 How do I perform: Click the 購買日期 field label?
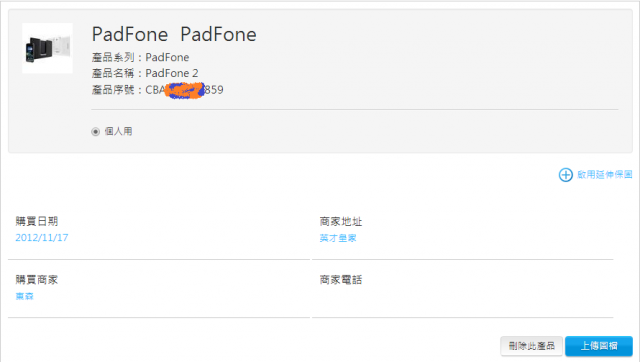coord(37,221)
